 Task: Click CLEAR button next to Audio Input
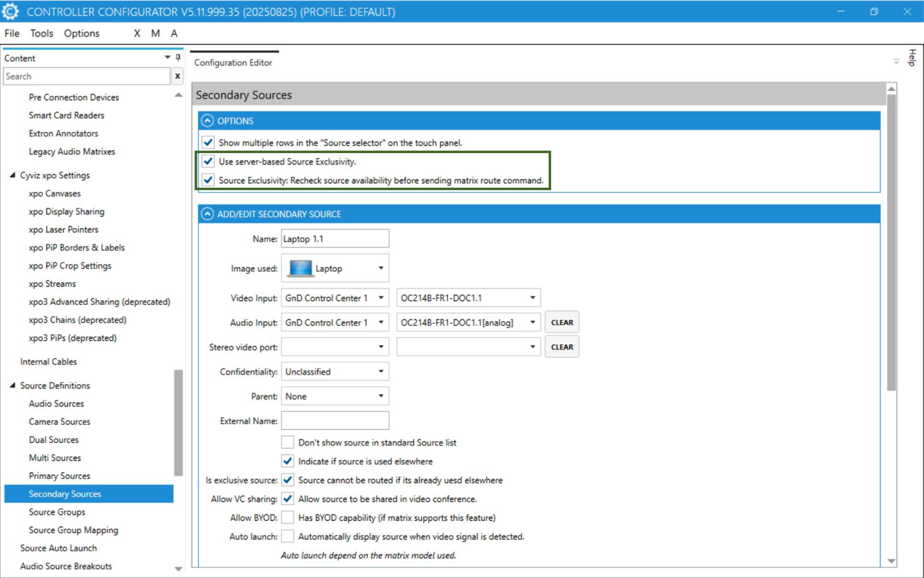(x=562, y=323)
